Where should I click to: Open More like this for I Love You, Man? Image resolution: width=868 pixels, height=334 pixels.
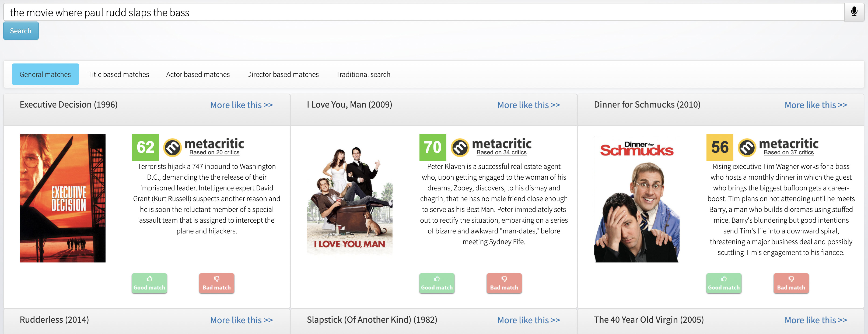click(x=529, y=105)
